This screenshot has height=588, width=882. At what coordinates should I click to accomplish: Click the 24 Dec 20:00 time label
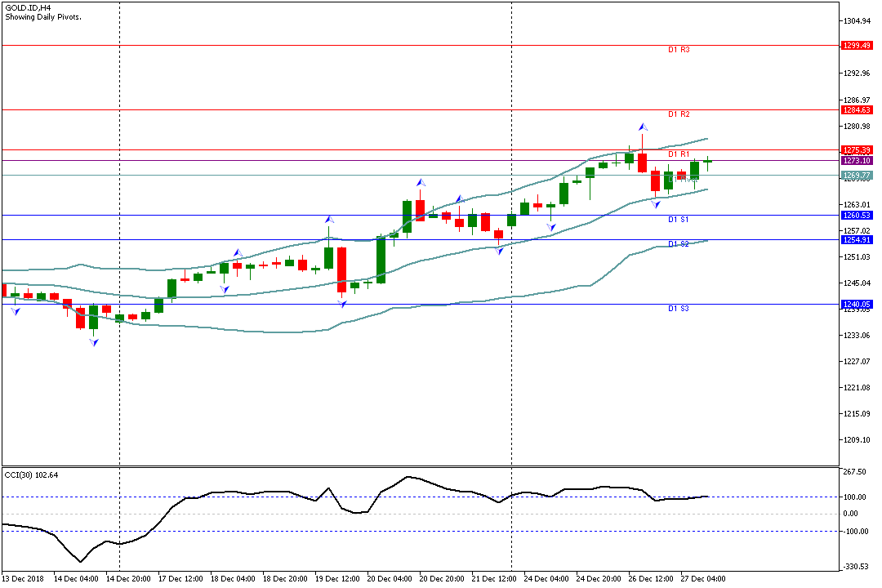(x=599, y=579)
